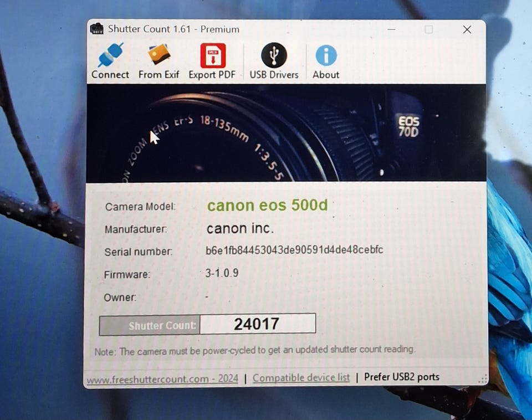Click the Connect plug icon
Image resolution: width=532 pixels, height=420 pixels.
[110, 55]
